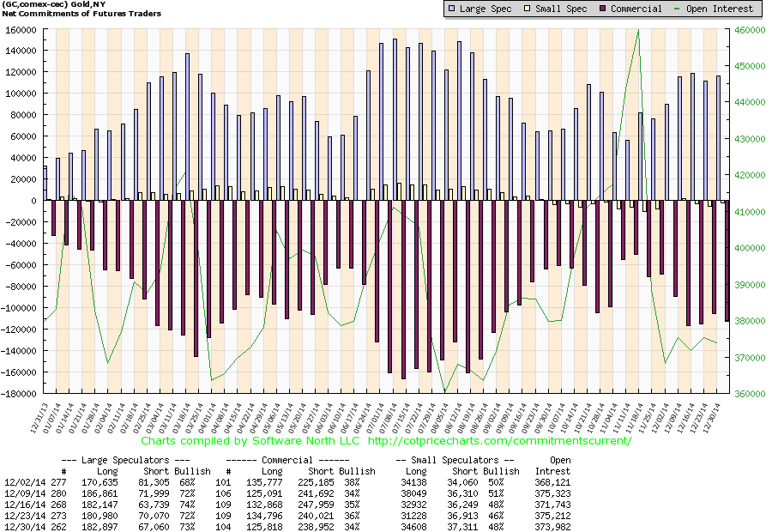
Task: Click the 05/06/14 date label on x-axis
Action: (272, 418)
